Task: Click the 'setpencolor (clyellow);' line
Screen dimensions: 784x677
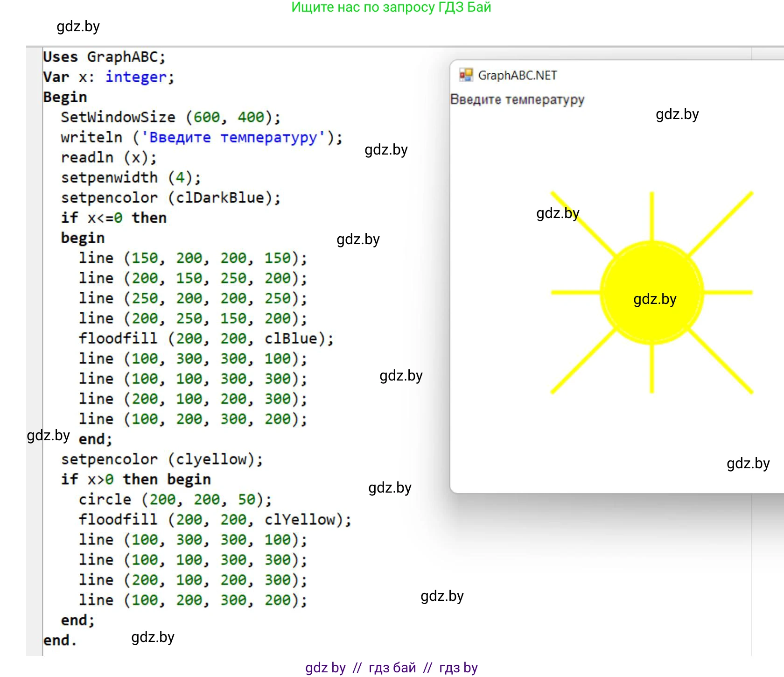Action: pyautogui.click(x=162, y=459)
